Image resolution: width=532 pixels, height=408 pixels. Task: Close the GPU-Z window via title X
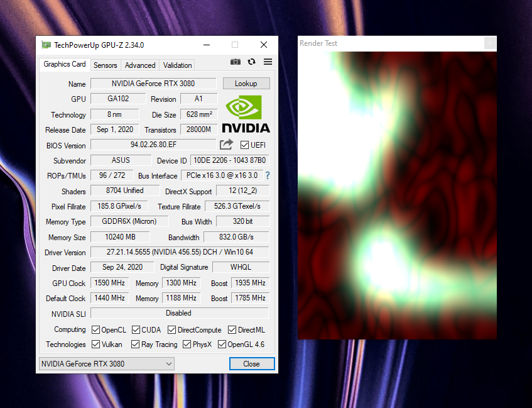coord(264,45)
